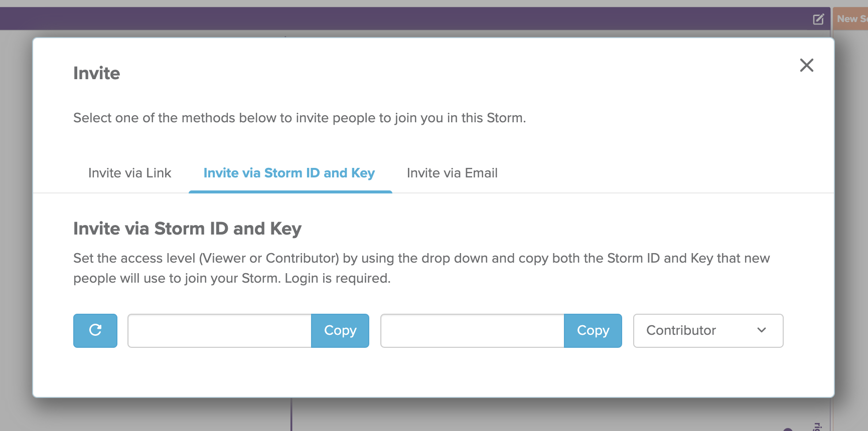Open the Invite via Email tab

[x=452, y=173]
